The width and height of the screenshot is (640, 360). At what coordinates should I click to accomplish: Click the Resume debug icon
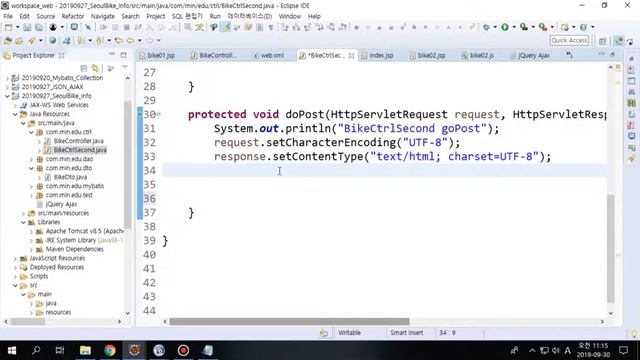pyautogui.click(x=103, y=27)
